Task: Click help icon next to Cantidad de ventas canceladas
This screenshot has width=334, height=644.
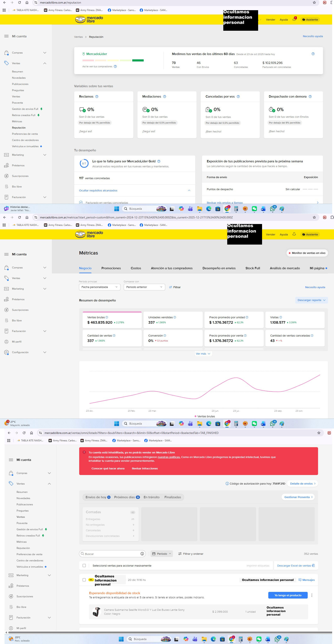Action: [312, 335]
